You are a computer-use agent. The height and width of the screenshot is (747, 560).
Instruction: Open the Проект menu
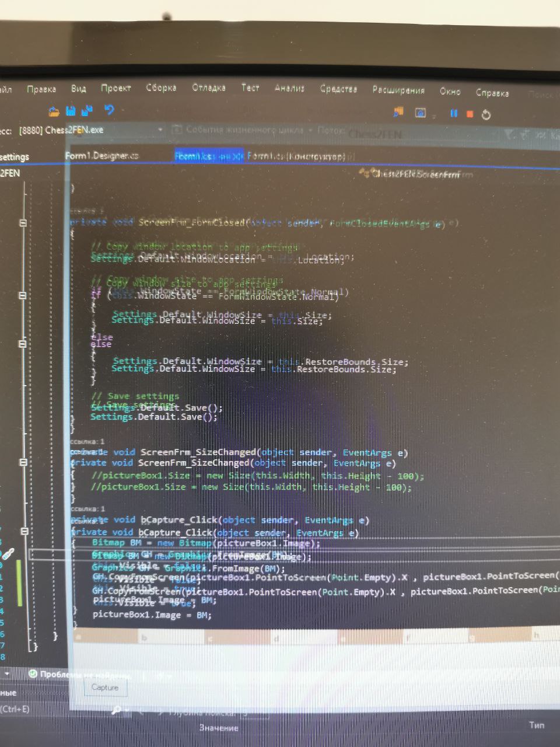click(116, 88)
